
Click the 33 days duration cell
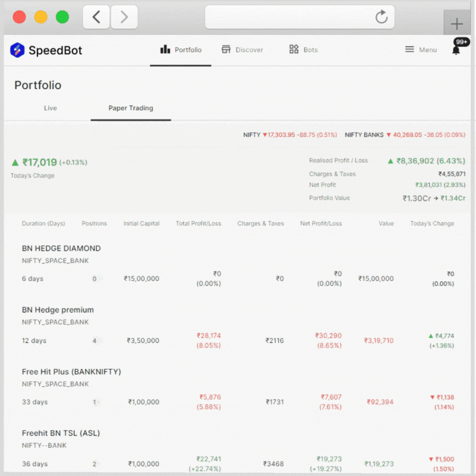34,402
